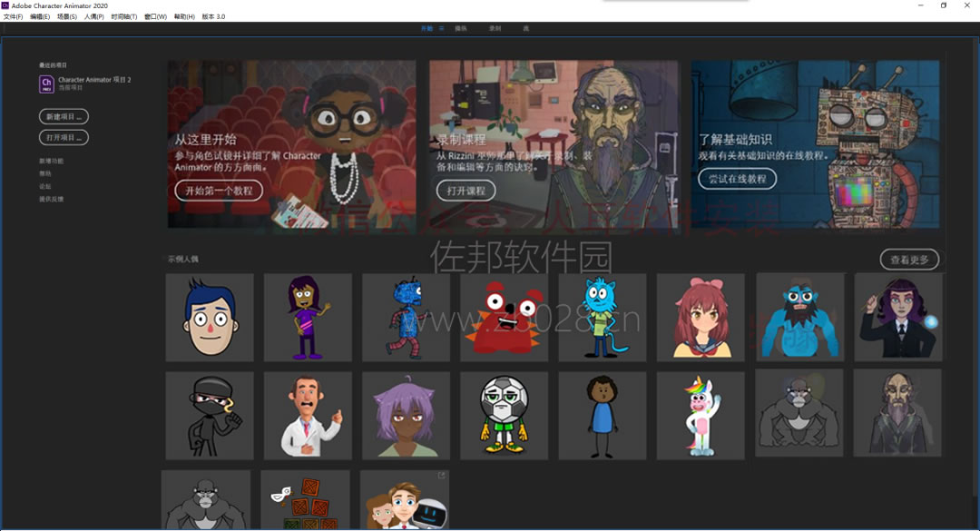Select the bearded old wizard puppet thumbnail

[897, 413]
